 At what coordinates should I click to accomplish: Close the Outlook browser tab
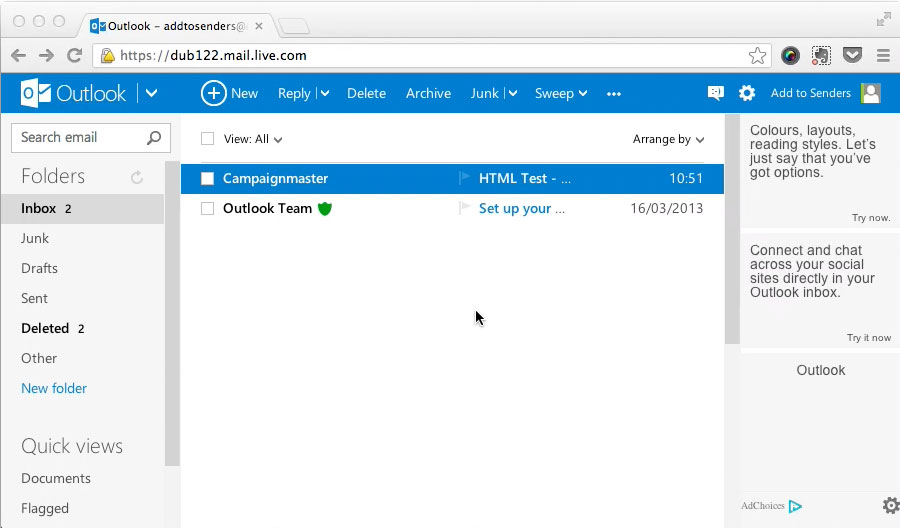259,26
